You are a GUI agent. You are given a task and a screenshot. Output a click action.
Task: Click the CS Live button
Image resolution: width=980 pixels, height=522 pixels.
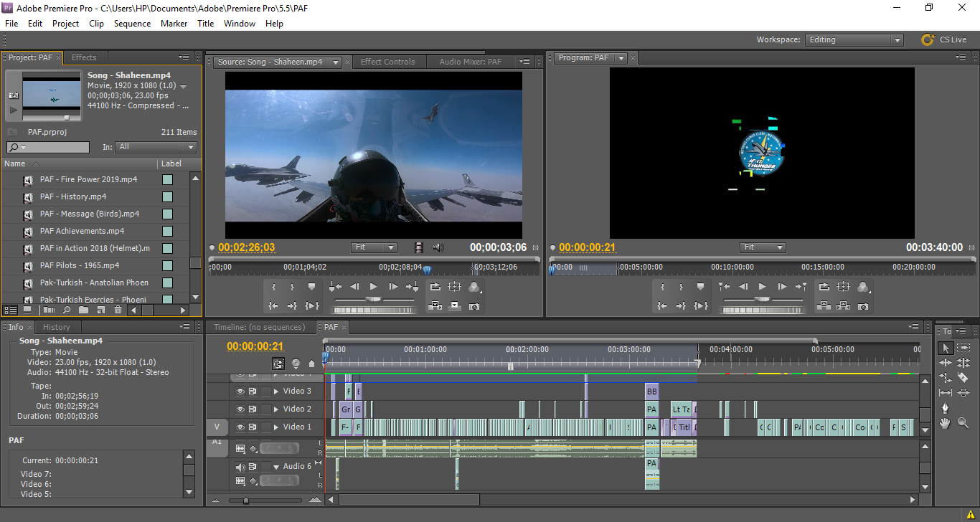click(944, 39)
